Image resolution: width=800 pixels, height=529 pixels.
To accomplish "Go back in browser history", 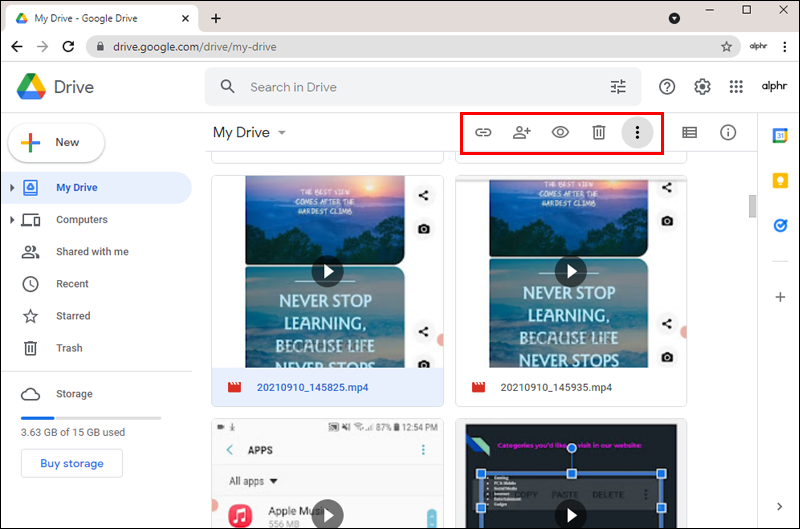I will click(17, 47).
